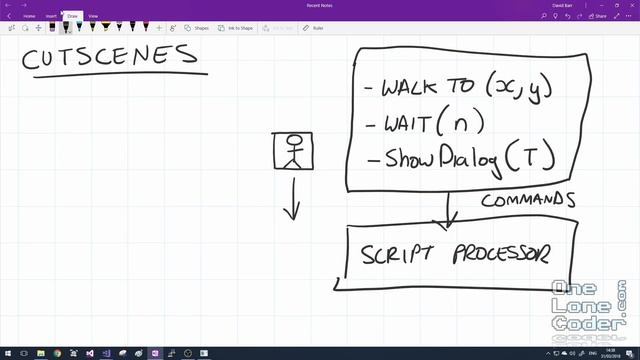Choose the currently selected black pen
Screen dimensions: 640x360
pos(65,27)
